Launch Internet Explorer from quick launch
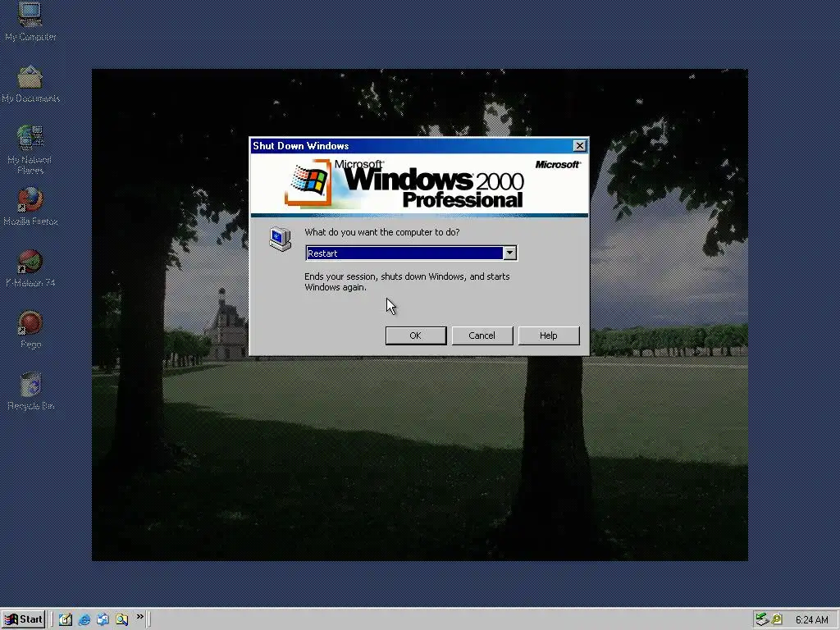This screenshot has height=630, width=840. (84, 620)
